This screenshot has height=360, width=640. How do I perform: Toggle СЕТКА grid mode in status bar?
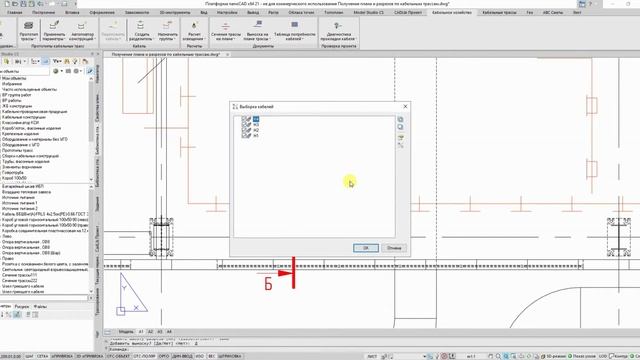pos(42,356)
